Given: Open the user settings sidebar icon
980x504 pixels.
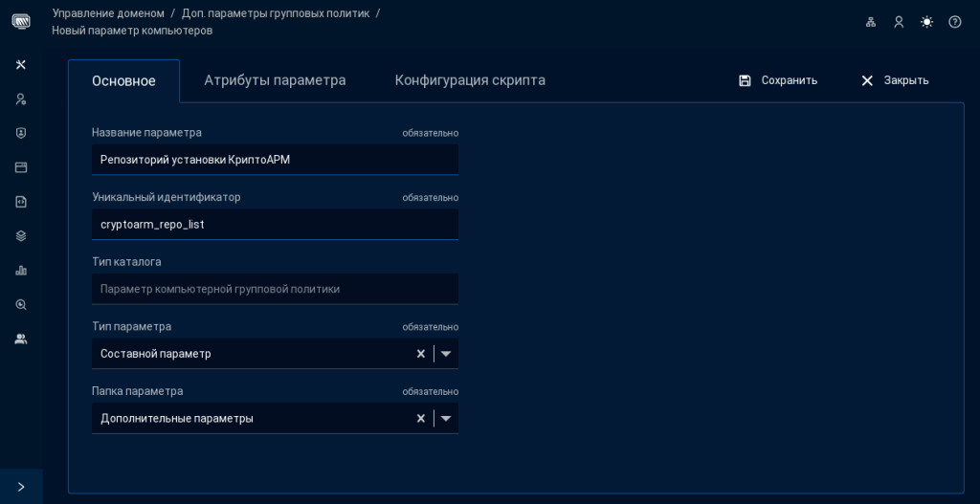Looking at the screenshot, I should click(x=21, y=99).
